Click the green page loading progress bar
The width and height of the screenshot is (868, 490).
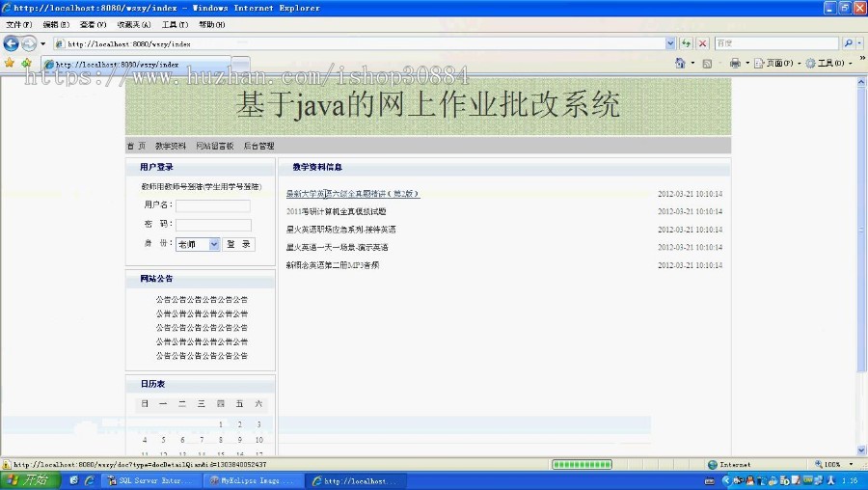582,465
